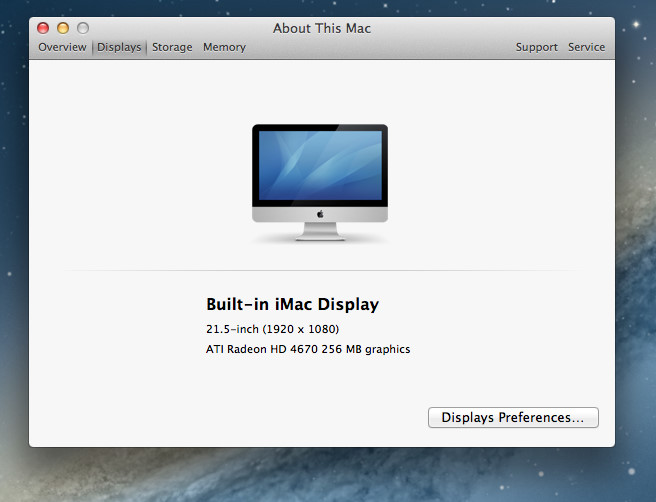Click the About This Mac window title
The width and height of the screenshot is (656, 502).
point(322,28)
